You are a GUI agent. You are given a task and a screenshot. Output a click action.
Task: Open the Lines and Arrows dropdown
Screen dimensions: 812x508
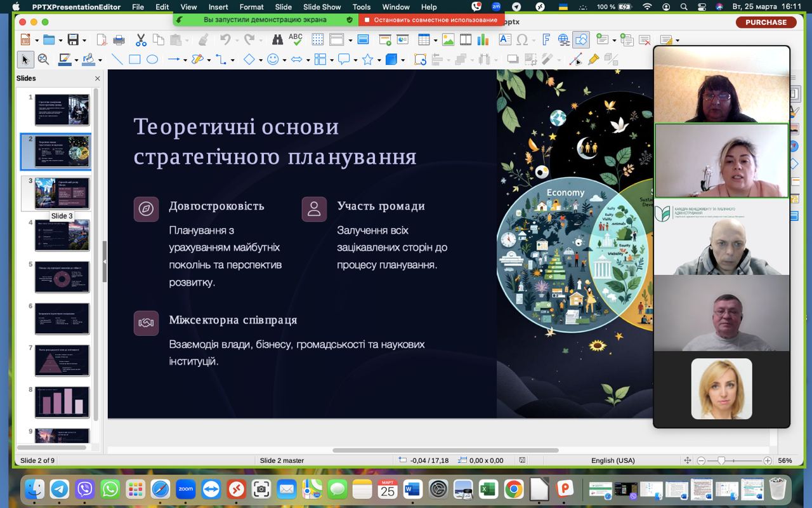[x=185, y=60]
